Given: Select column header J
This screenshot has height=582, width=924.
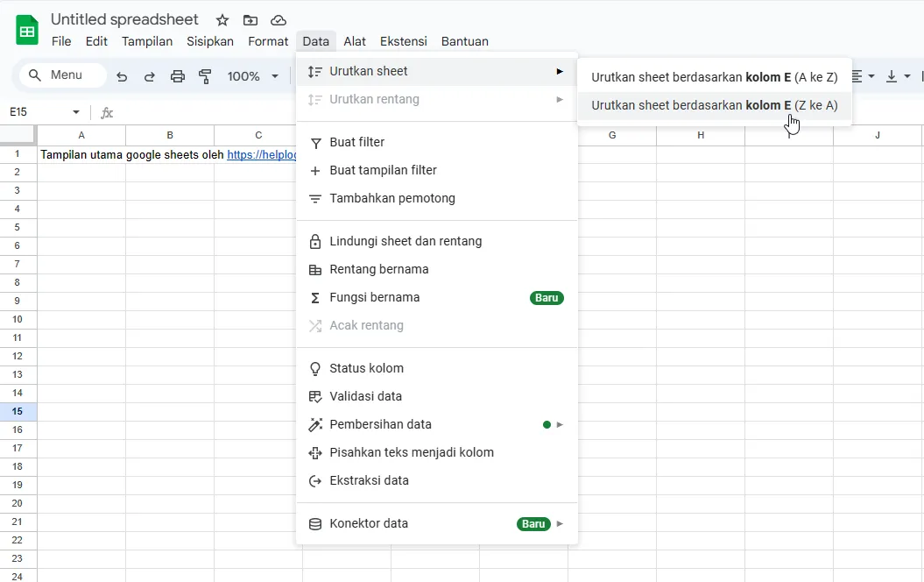Looking at the screenshot, I should [877, 135].
